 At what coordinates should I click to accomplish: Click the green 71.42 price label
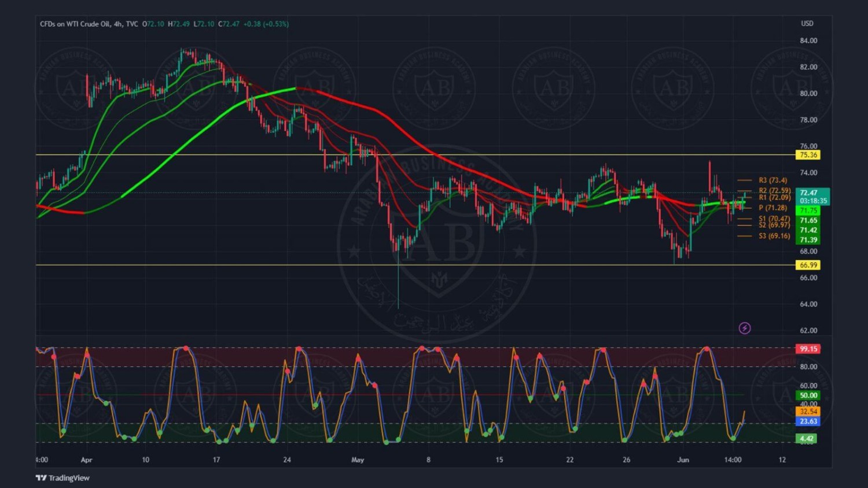(808, 230)
